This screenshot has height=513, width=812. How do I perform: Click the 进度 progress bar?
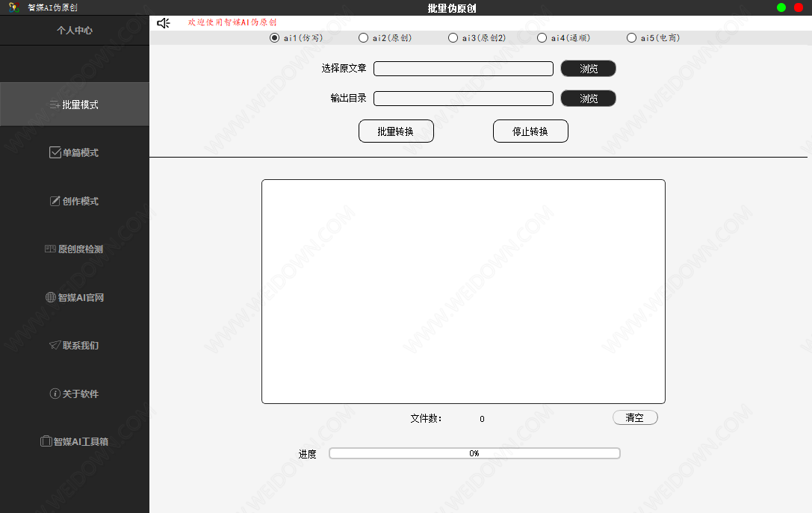(x=474, y=453)
